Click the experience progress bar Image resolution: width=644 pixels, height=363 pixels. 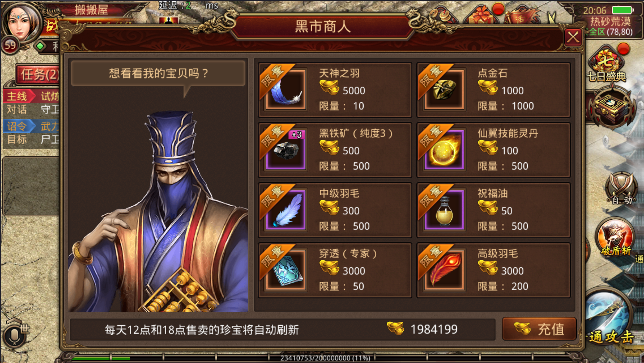click(x=322, y=358)
